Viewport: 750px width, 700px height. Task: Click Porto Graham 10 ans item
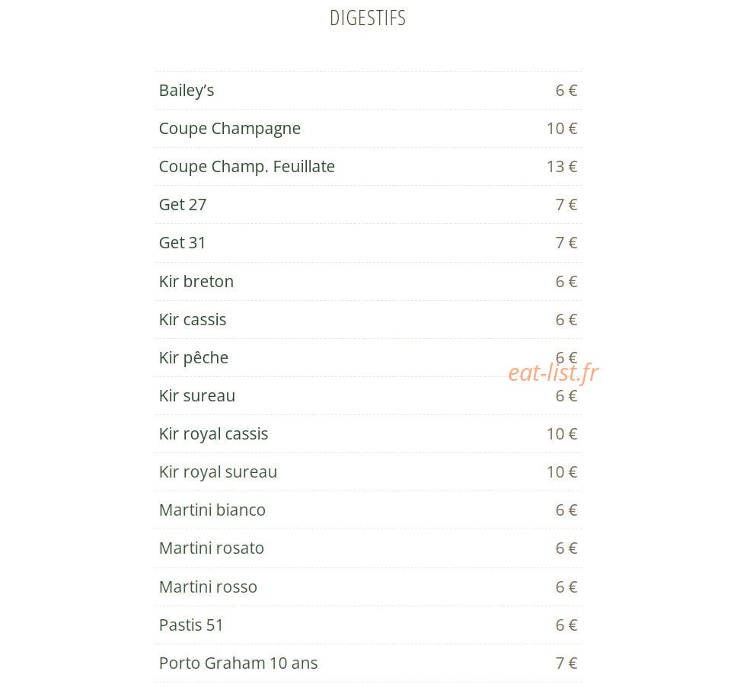369,663
